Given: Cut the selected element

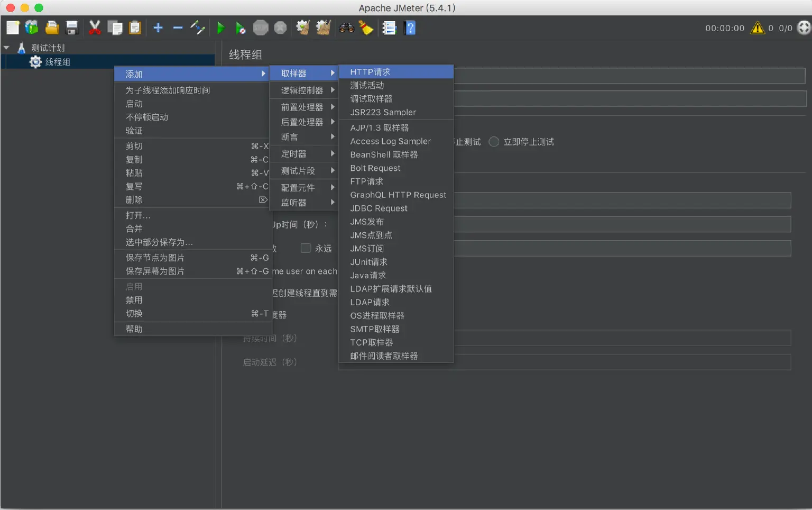Looking at the screenshot, I should pyautogui.click(x=95, y=28).
